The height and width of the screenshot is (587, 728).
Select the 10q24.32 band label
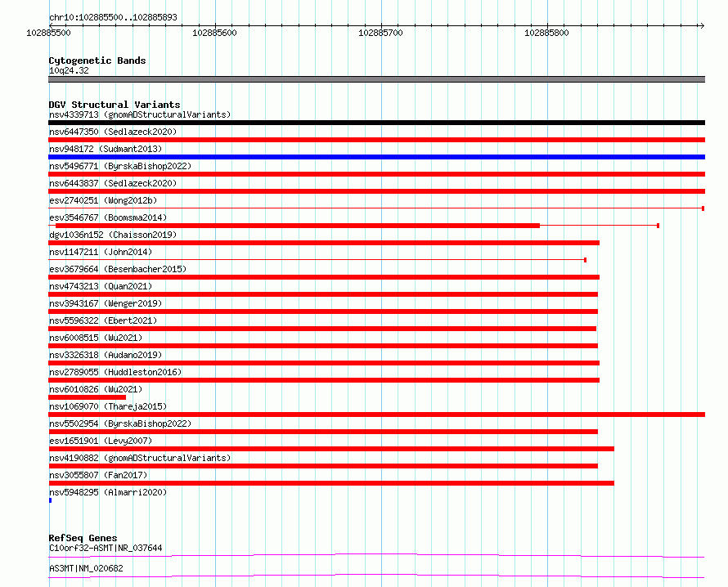click(69, 70)
